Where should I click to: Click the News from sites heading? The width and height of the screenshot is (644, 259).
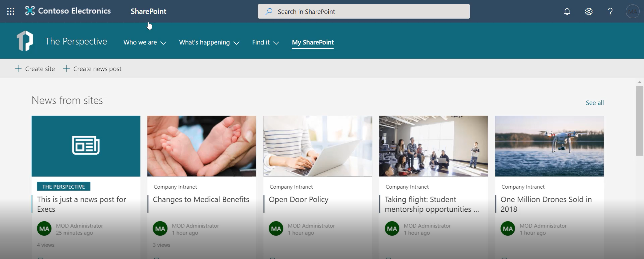pos(67,100)
